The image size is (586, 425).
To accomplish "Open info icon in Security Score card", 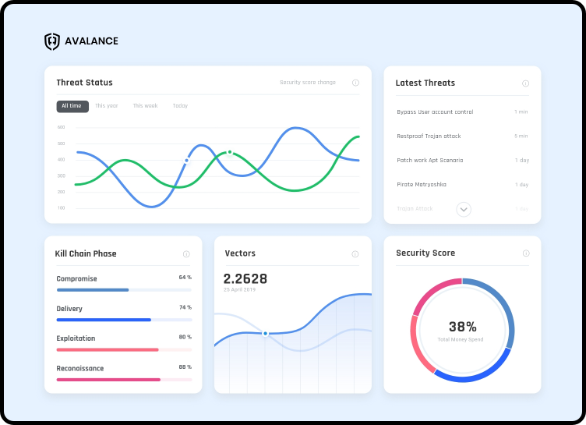I will click(526, 253).
